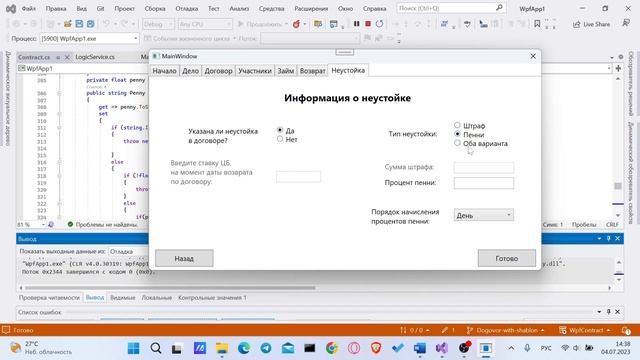The image size is (640, 360).
Task: Open the 'День' accrual period dropdown
Action: pyautogui.click(x=484, y=215)
